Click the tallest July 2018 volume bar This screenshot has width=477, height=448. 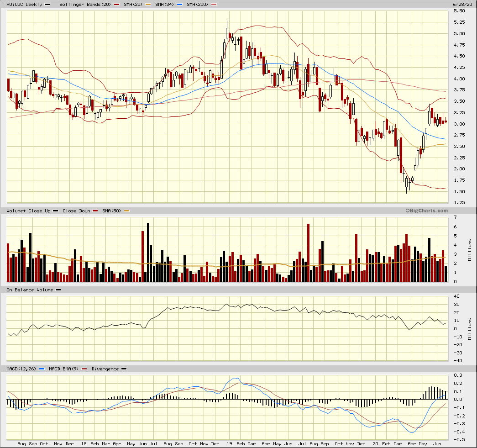pos(148,252)
